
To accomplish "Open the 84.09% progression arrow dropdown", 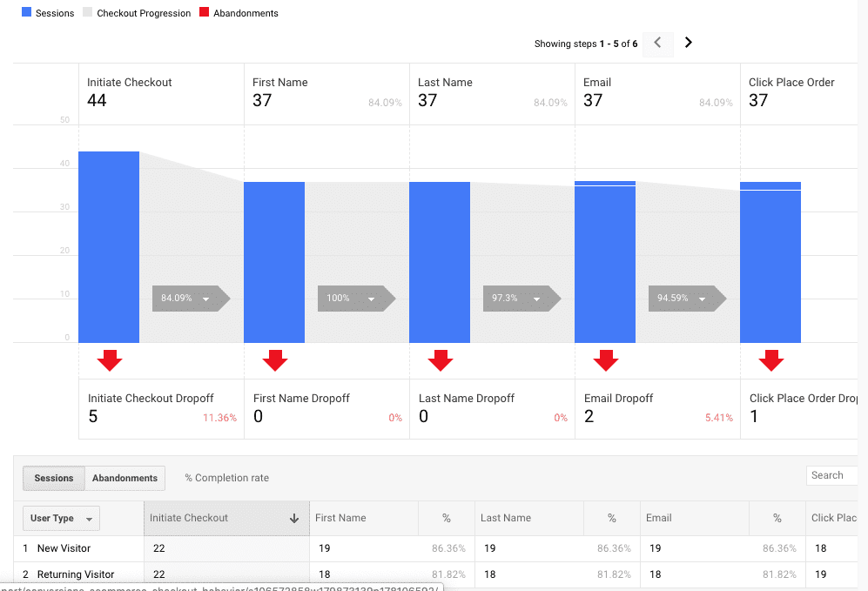I will pos(206,299).
